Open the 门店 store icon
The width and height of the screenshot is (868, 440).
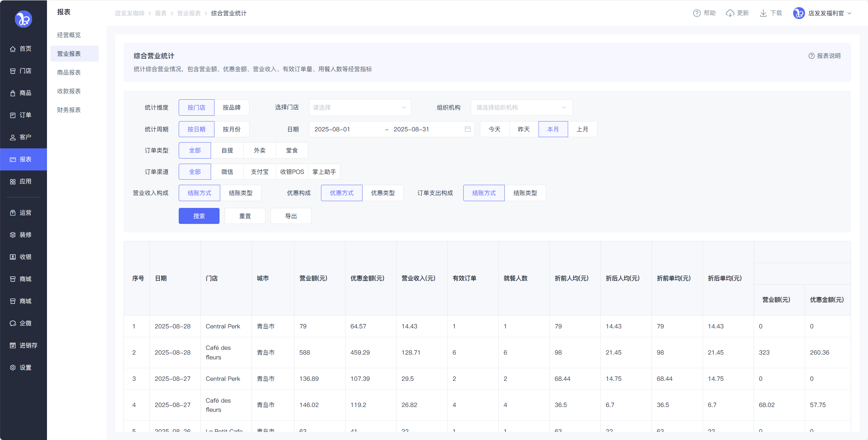(x=13, y=71)
